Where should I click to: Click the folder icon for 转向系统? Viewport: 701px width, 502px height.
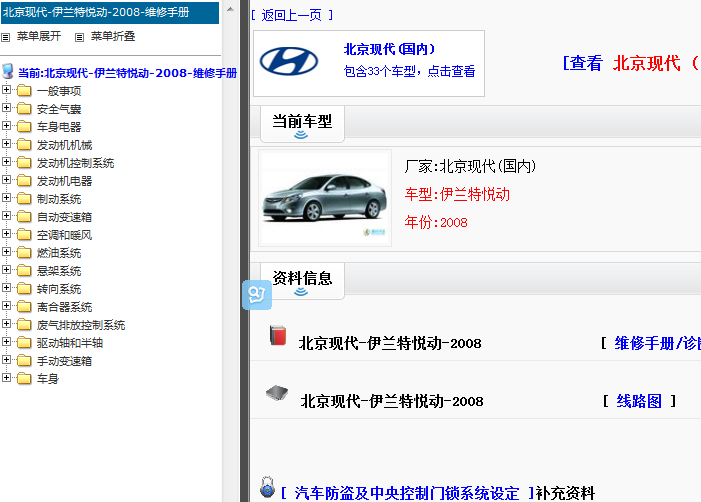[x=24, y=289]
